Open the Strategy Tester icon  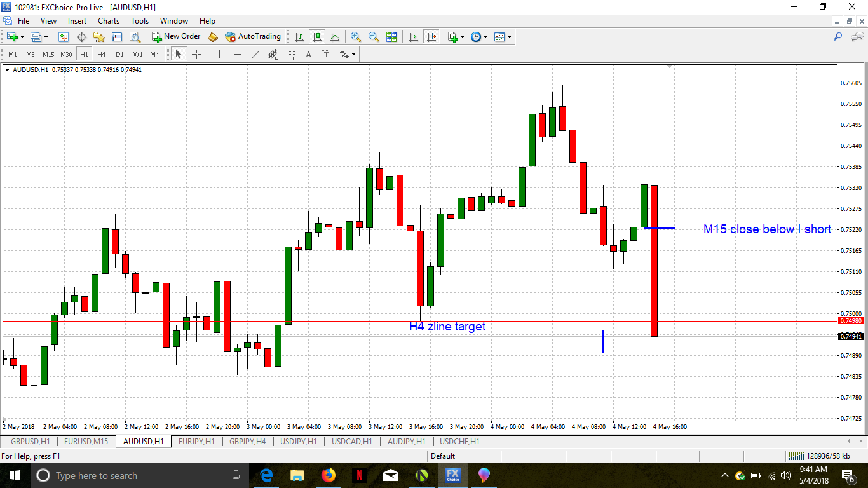pyautogui.click(x=135, y=37)
